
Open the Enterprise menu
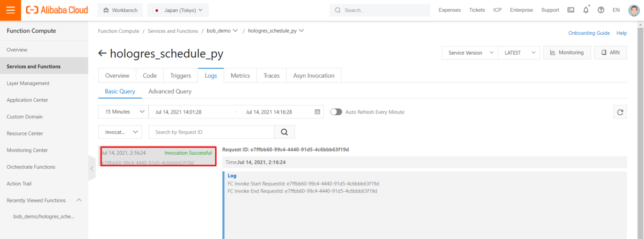(x=522, y=10)
